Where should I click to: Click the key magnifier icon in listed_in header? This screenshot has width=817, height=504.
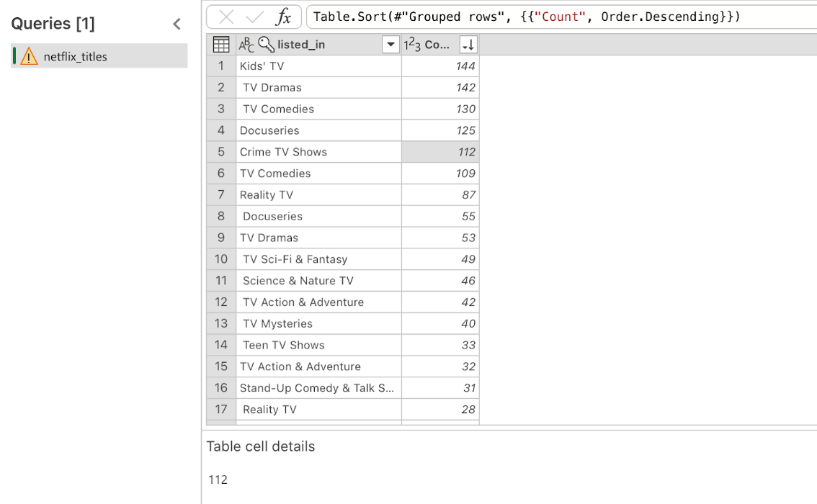[267, 44]
